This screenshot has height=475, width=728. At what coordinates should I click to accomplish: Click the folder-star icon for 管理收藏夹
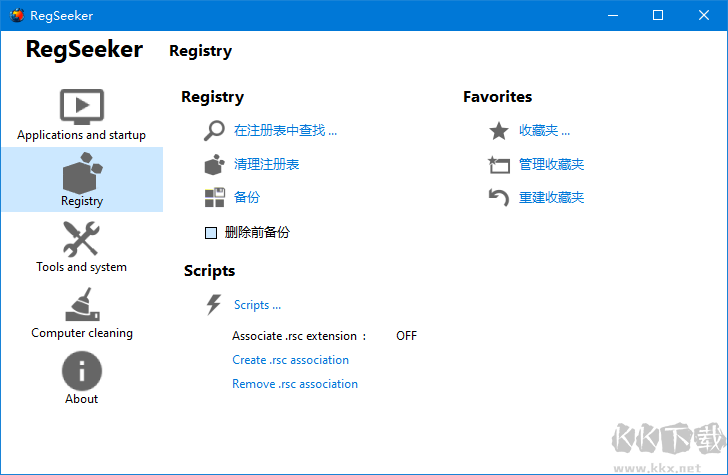coord(499,164)
